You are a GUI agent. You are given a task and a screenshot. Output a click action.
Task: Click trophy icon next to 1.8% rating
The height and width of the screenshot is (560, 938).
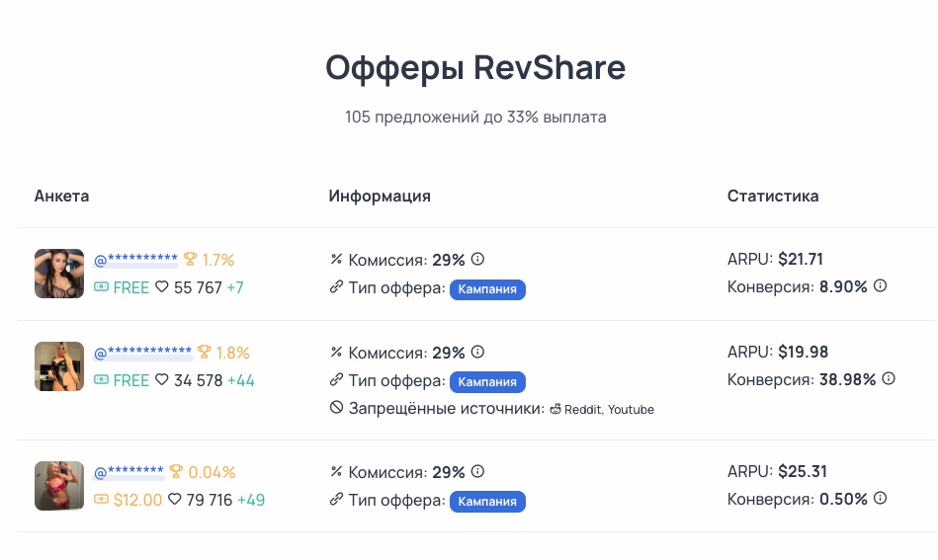[205, 352]
